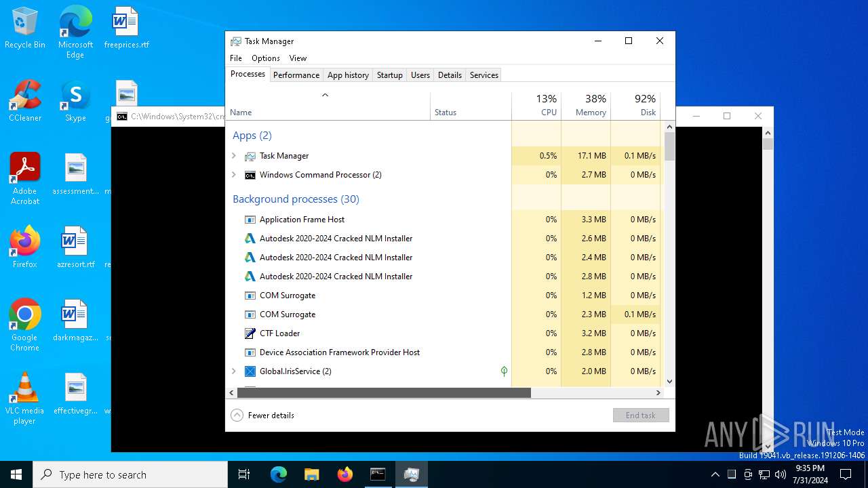Expand Windows Command Processor process group
868x488 pixels.
pyautogui.click(x=234, y=175)
